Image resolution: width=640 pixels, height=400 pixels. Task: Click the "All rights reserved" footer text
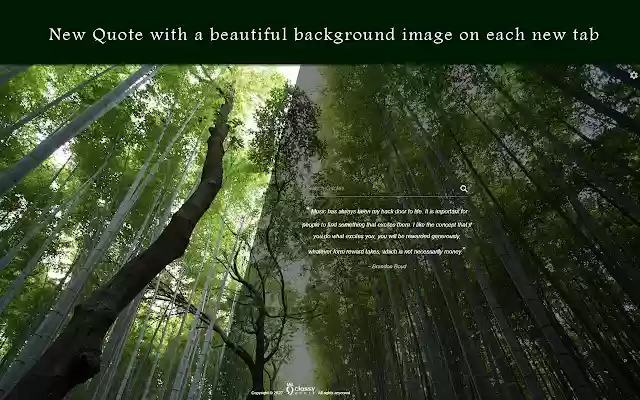pos(333,393)
